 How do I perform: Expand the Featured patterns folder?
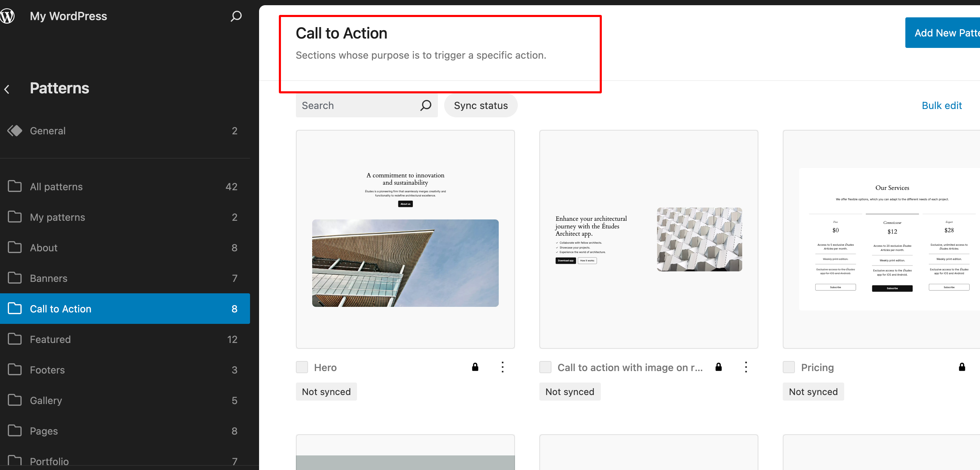pyautogui.click(x=50, y=339)
